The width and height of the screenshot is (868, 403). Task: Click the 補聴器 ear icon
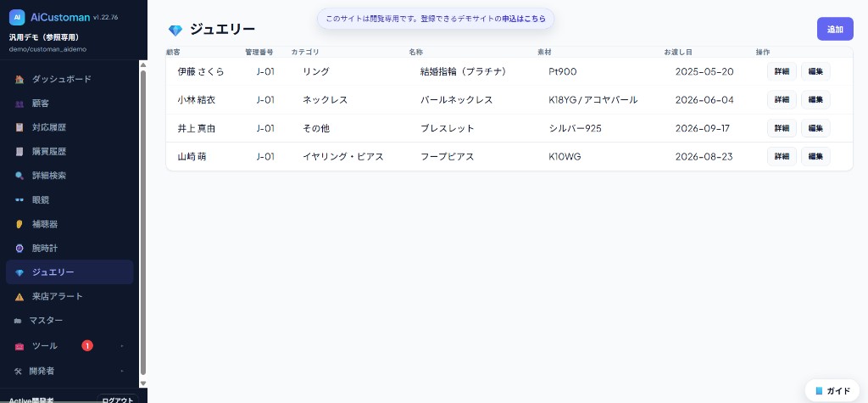[19, 224]
